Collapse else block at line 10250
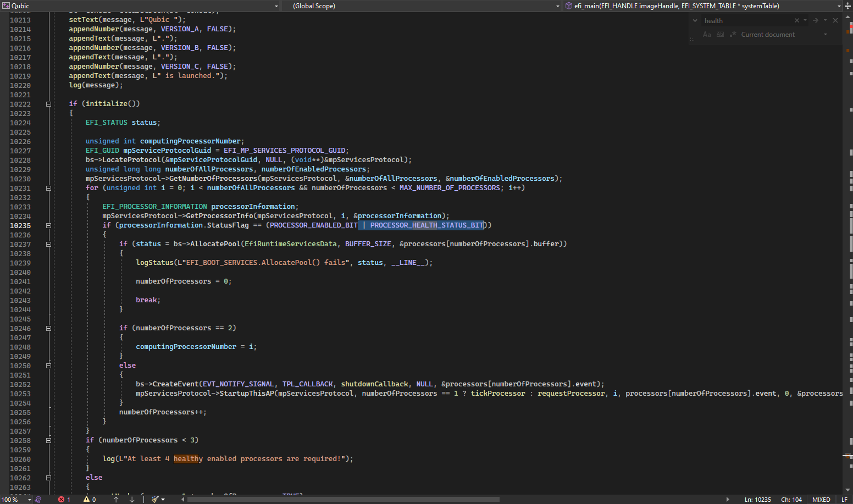Viewport: 853px width, 504px height. [x=48, y=365]
